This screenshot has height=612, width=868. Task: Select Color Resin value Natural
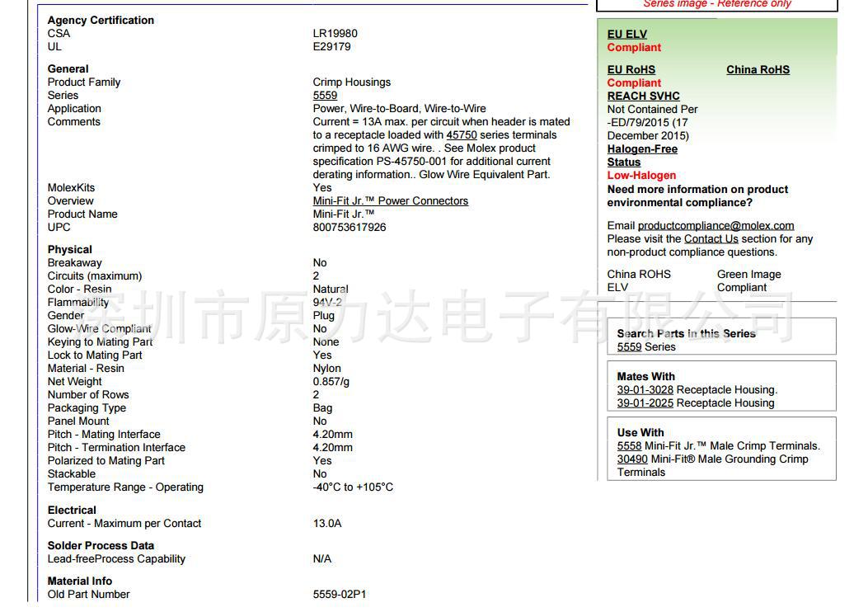[331, 290]
